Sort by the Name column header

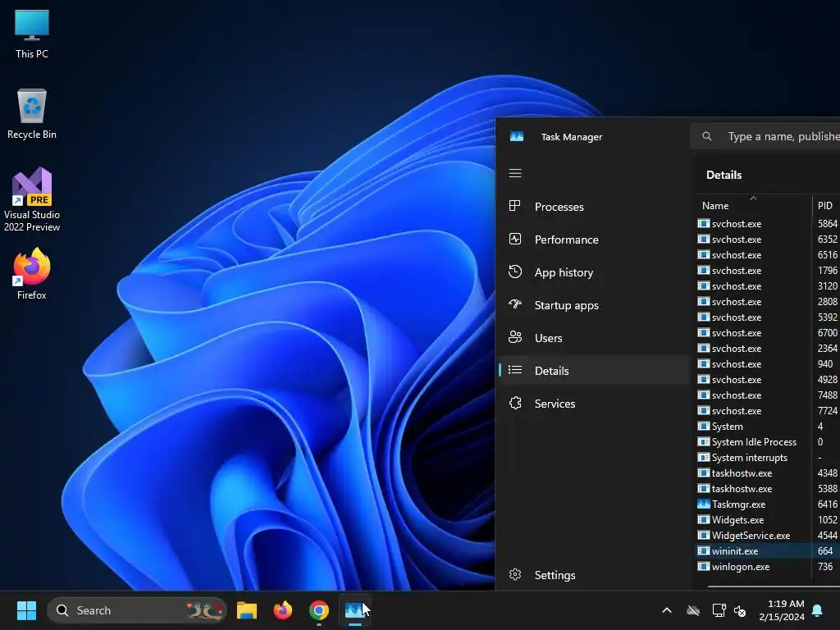(753, 205)
